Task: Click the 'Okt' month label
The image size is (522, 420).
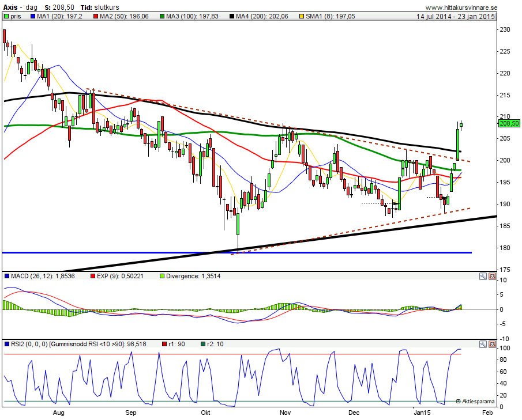Action: pos(205,413)
